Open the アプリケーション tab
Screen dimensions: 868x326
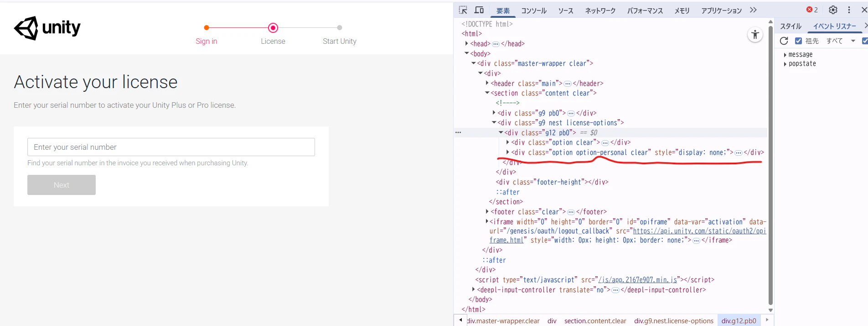tap(721, 11)
